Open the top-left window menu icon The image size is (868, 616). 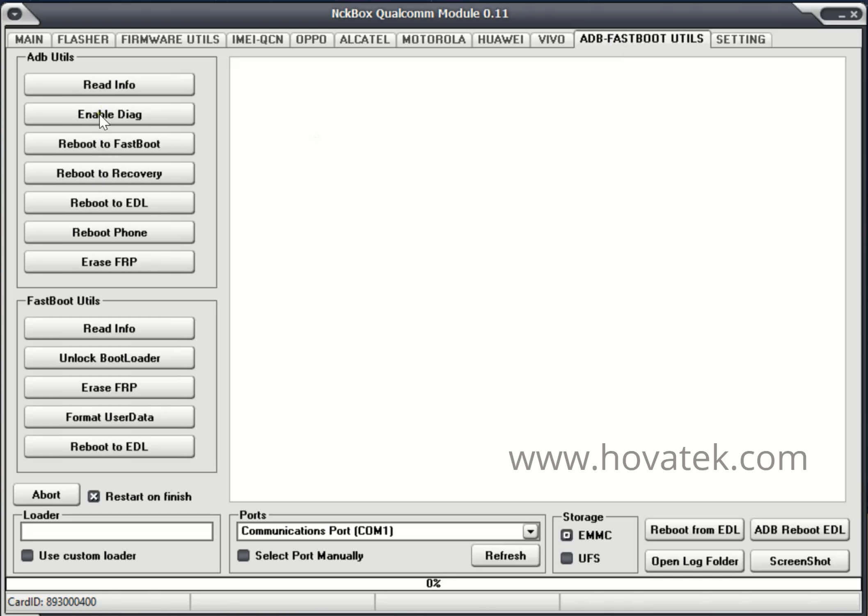click(x=15, y=14)
